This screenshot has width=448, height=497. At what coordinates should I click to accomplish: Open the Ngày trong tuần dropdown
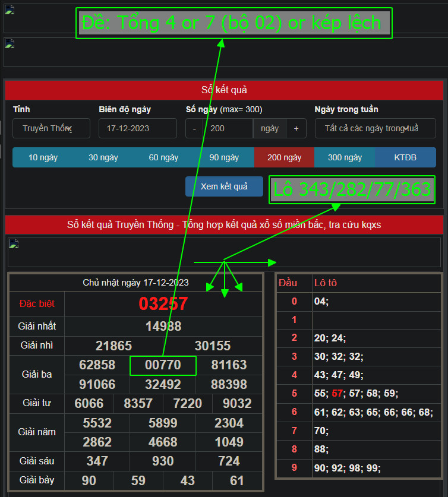(x=375, y=128)
